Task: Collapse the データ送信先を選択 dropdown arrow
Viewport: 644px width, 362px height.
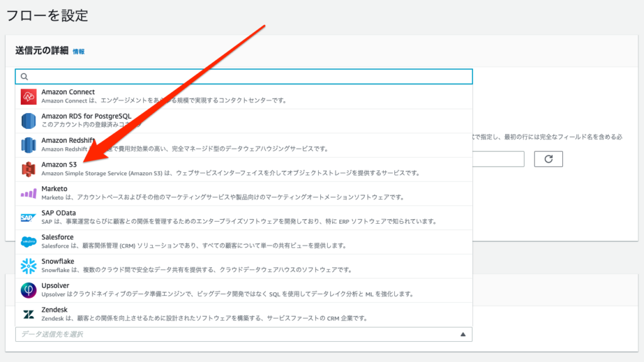Action: (464, 334)
